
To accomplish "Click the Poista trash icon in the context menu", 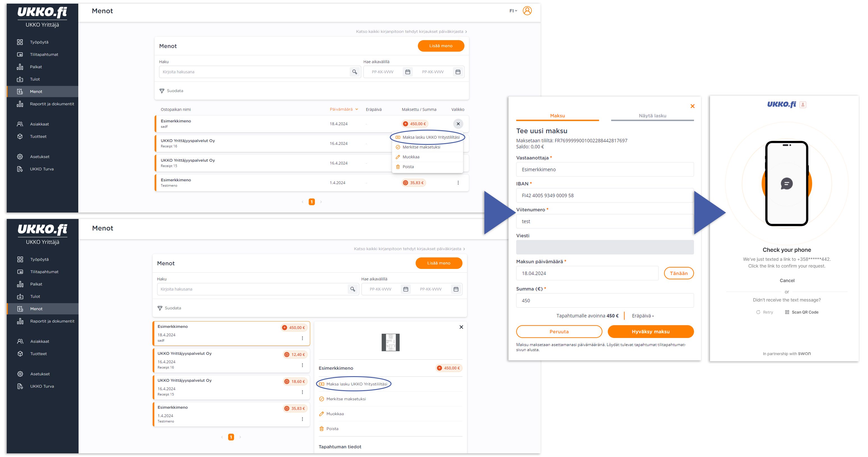I will [398, 167].
